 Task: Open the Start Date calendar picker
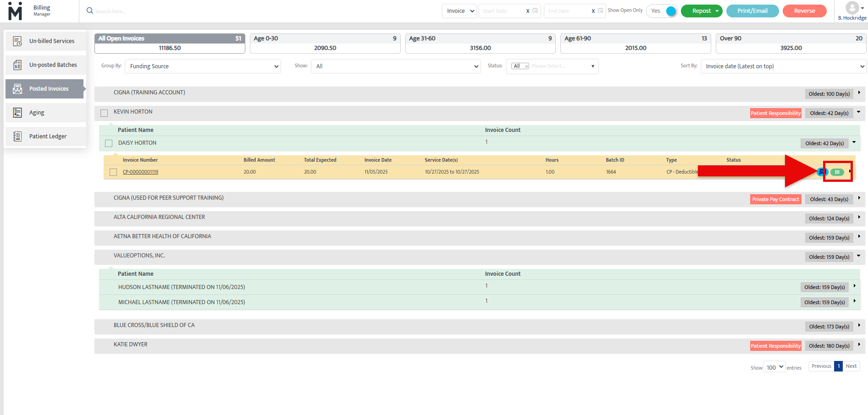point(535,11)
